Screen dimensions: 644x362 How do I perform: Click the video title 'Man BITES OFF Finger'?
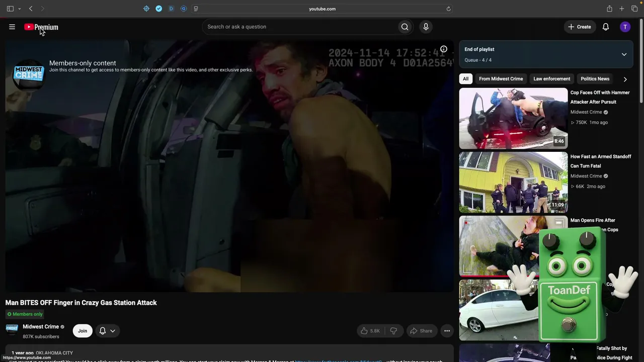point(81,303)
